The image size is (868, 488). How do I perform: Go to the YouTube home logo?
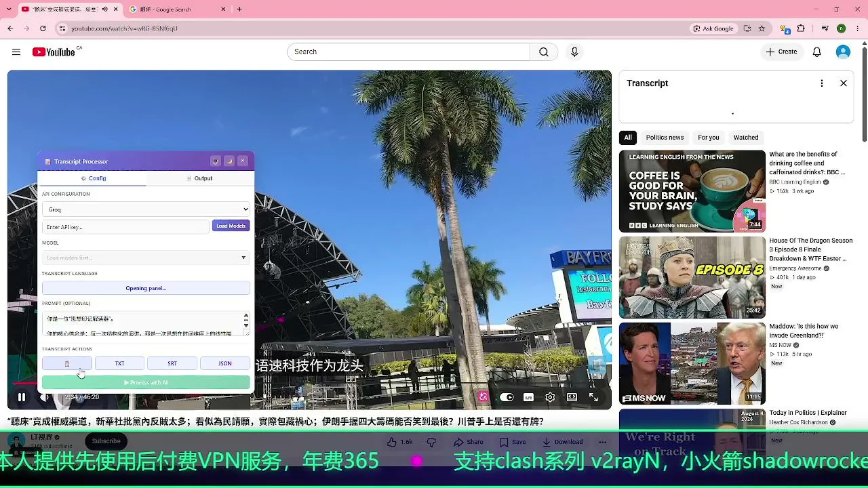click(x=54, y=52)
